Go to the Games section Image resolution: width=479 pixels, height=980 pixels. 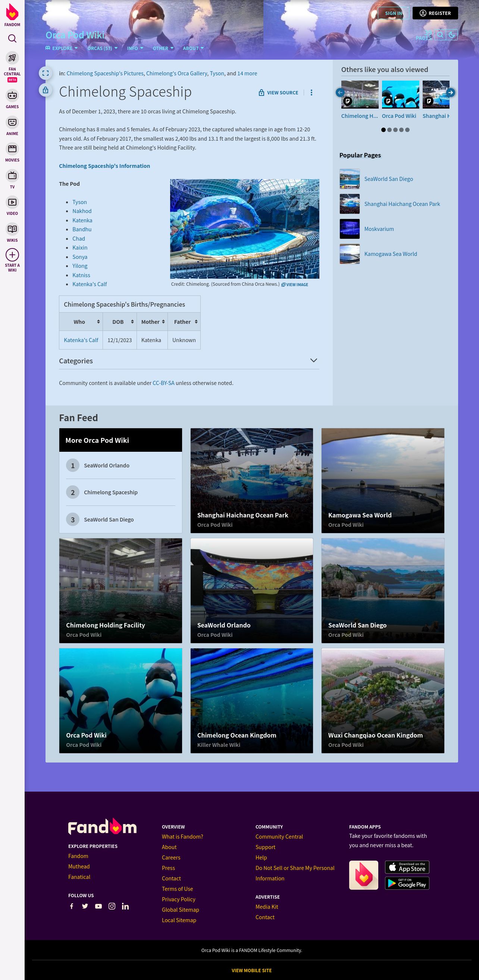(12, 99)
